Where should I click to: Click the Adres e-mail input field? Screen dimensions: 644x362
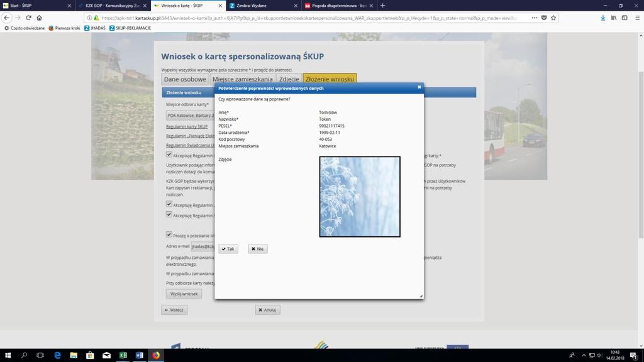click(x=203, y=246)
